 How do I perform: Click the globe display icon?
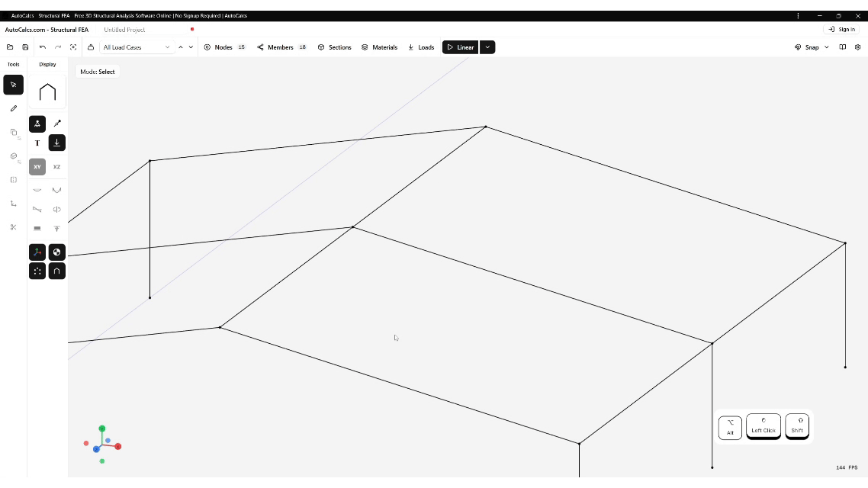(x=56, y=252)
